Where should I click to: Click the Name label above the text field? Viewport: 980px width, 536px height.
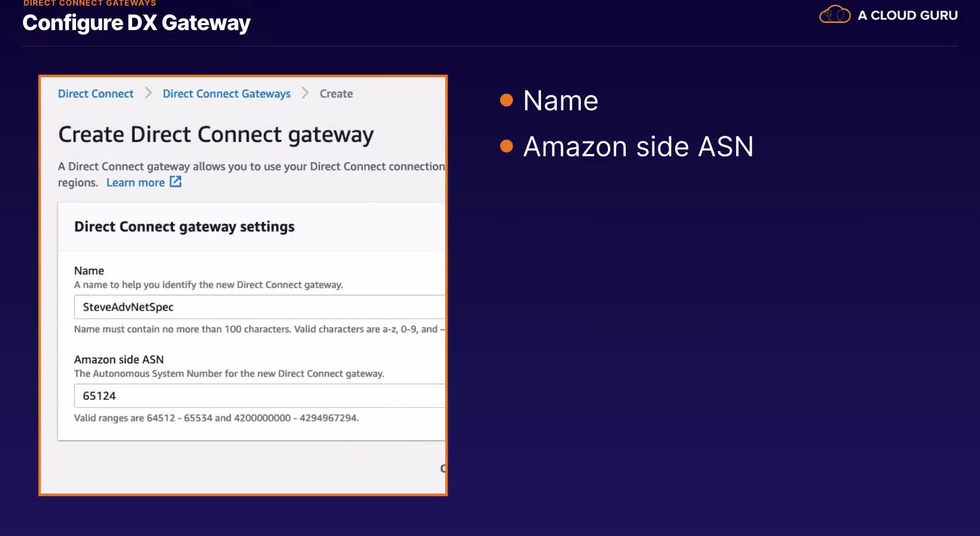coord(89,271)
